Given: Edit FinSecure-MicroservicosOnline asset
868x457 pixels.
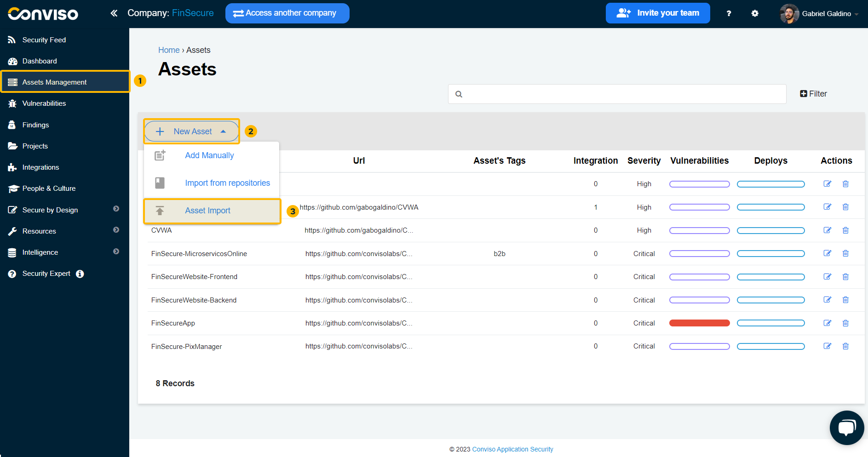Looking at the screenshot, I should 827,253.
